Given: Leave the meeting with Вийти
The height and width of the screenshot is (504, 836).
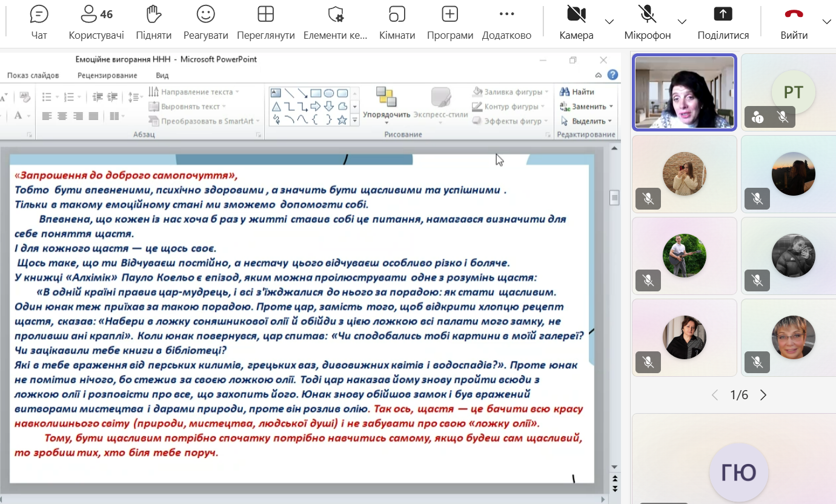Looking at the screenshot, I should (x=794, y=23).
